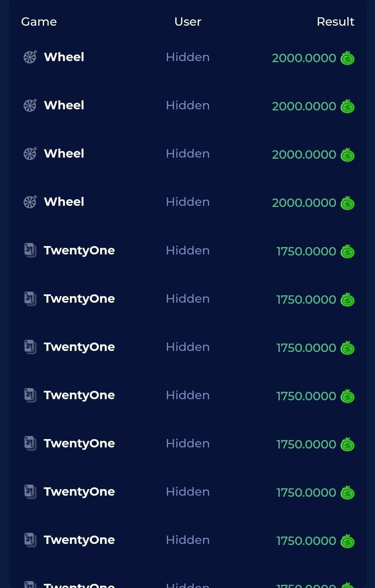Open the second TwentyOne game name

[79, 299]
